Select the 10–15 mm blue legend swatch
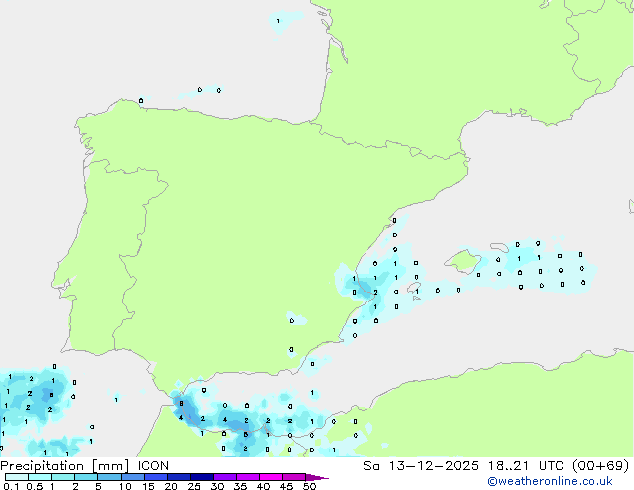The width and height of the screenshot is (634, 490). tap(133, 477)
